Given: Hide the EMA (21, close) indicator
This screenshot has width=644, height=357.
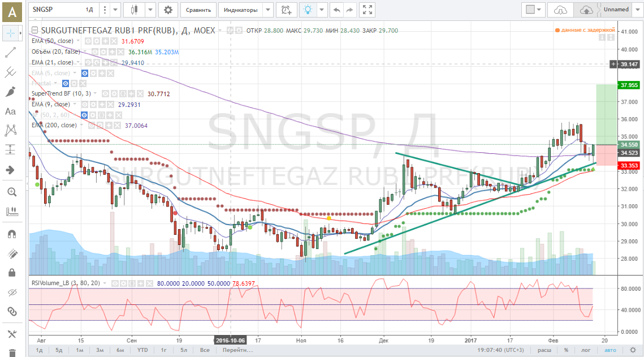Looking at the screenshot, I should pyautogui.click(x=88, y=62).
